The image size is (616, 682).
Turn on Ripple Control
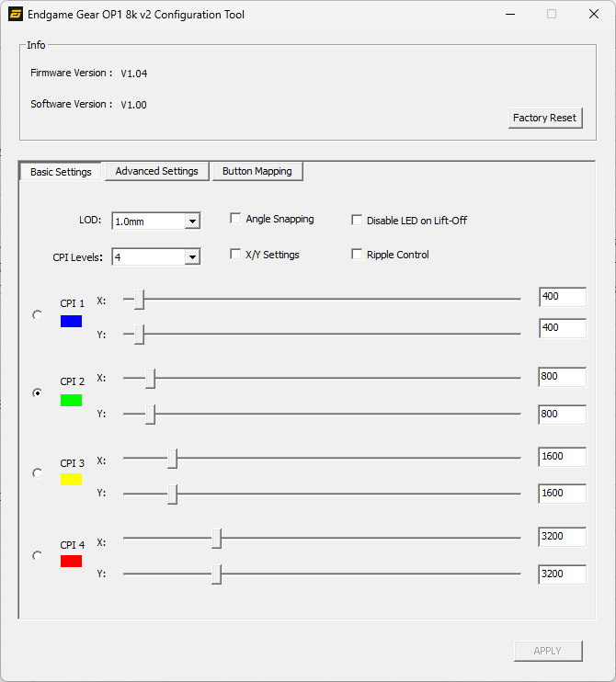[x=357, y=255]
